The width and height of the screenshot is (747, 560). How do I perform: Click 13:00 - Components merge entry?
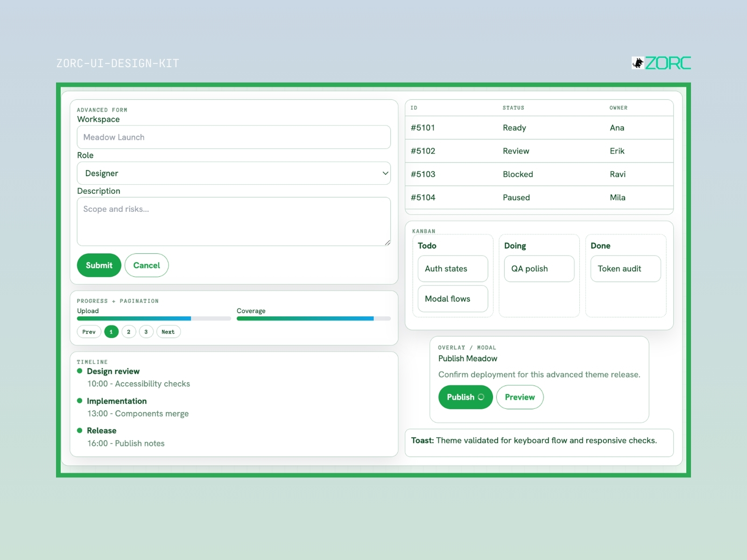coord(138,414)
